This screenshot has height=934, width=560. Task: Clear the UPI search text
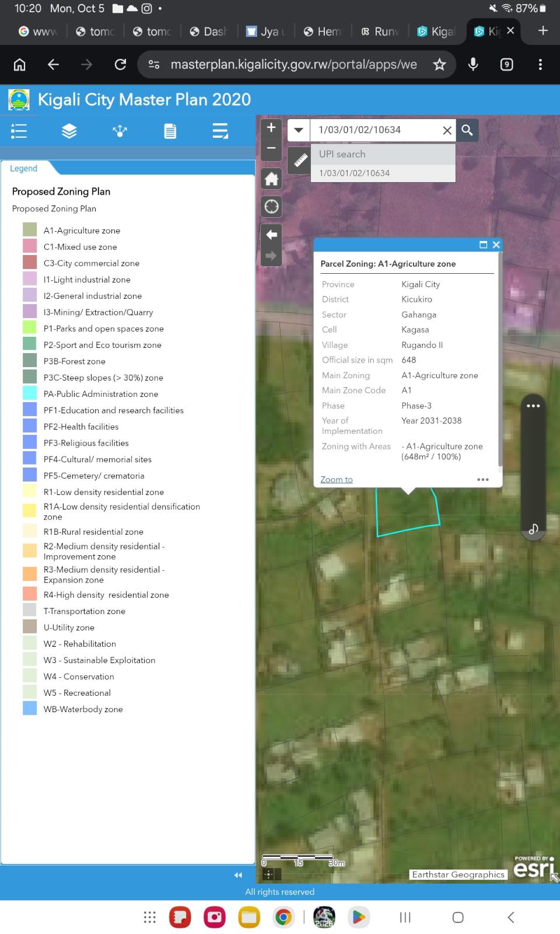[447, 130]
